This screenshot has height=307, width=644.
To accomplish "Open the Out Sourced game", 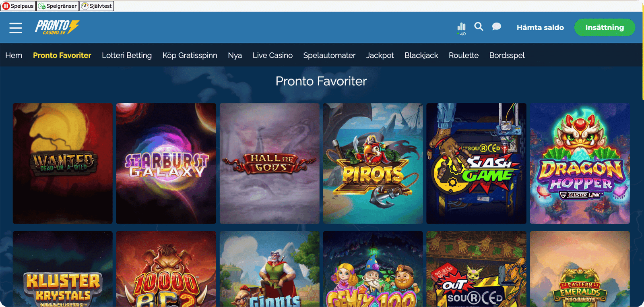I will [x=477, y=269].
